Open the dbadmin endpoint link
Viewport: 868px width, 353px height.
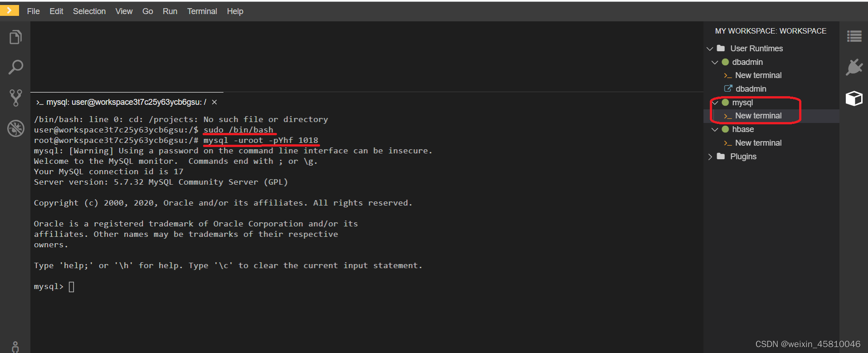pyautogui.click(x=751, y=89)
